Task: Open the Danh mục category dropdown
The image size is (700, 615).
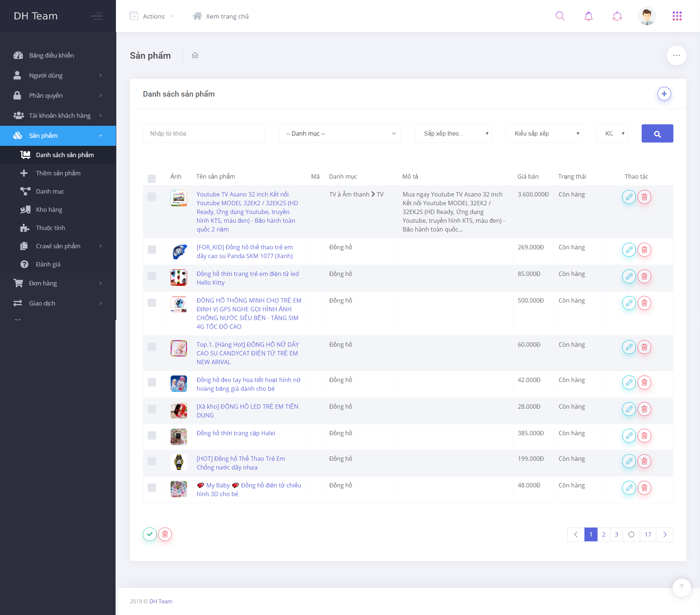Action: click(340, 133)
